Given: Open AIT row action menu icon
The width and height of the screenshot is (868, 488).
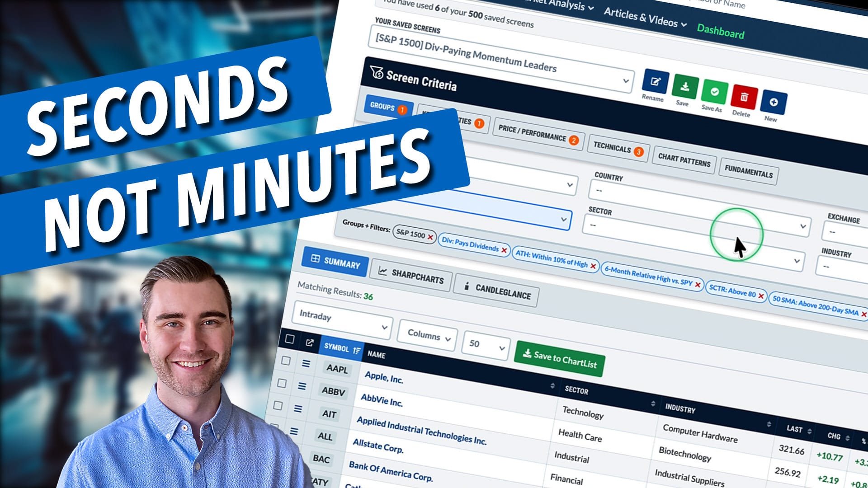Looking at the screenshot, I should [298, 409].
